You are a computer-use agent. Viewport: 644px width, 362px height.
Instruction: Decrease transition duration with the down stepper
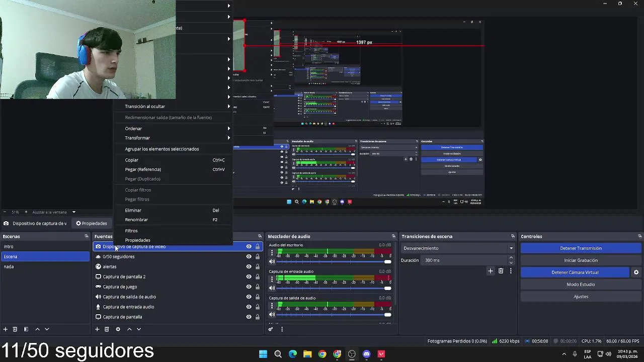coord(511,262)
